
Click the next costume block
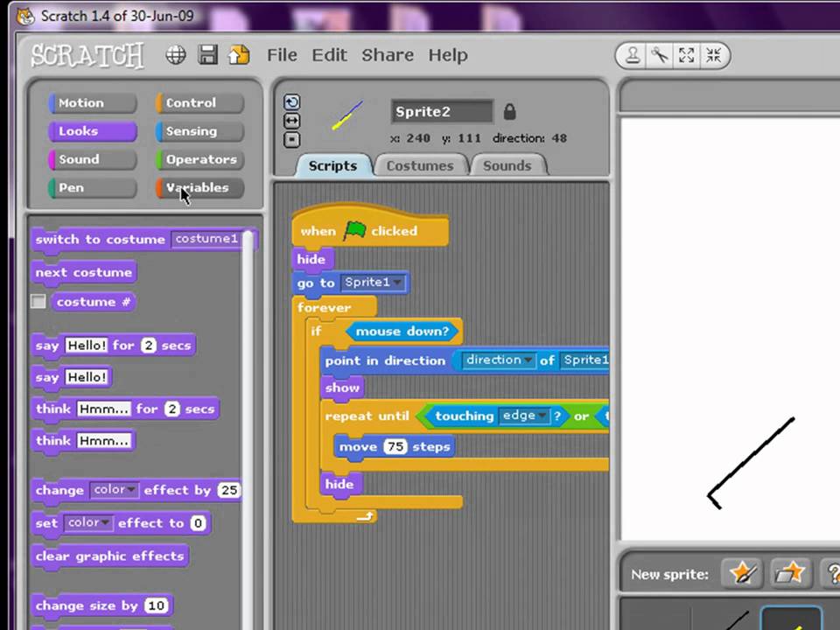click(x=84, y=272)
